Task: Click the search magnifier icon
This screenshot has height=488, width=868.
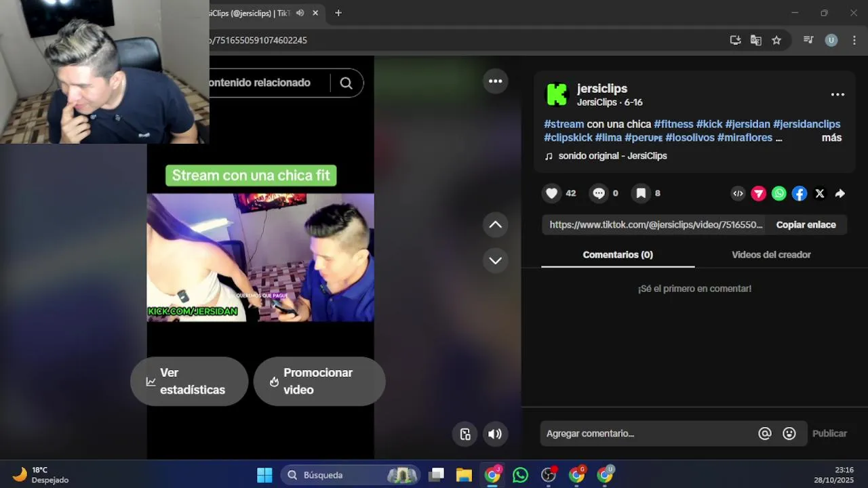Action: click(x=347, y=83)
